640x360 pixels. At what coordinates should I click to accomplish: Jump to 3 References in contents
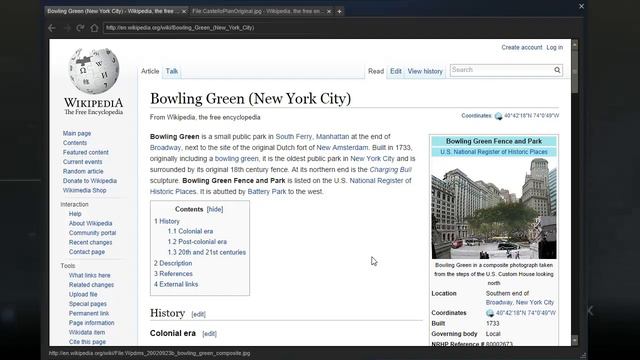pos(173,274)
